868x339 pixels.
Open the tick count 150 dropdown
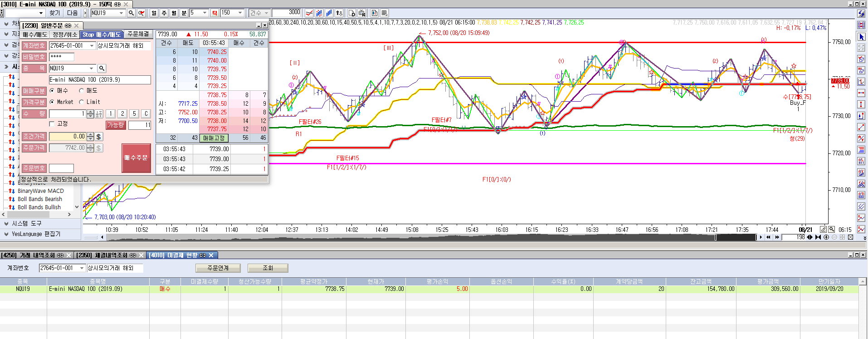[240, 13]
